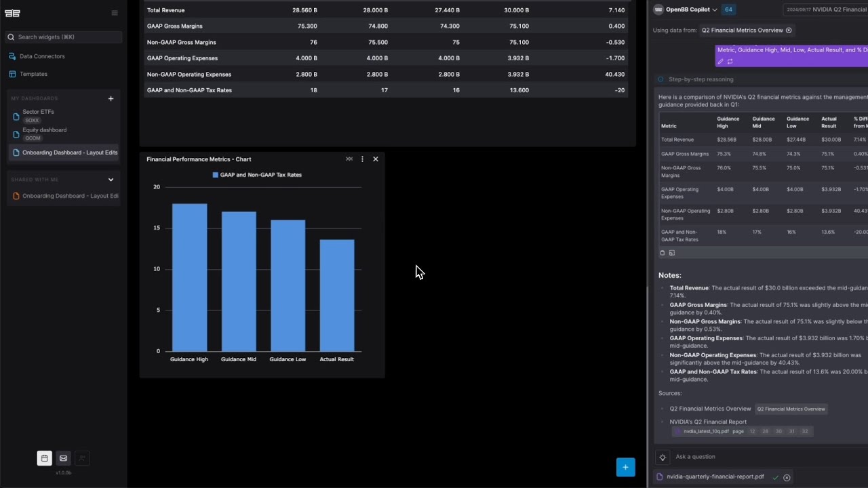Toggle the GAAP and Non-GAAP Tax Rates legend swatch

pos(216,175)
